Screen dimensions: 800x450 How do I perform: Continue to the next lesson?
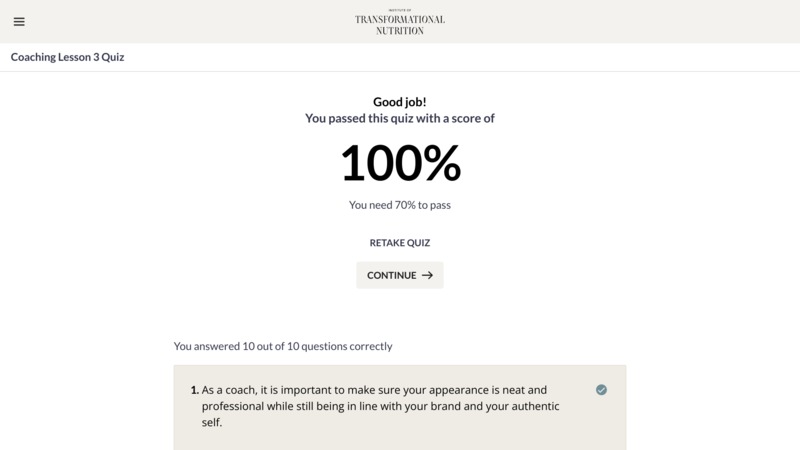coord(400,275)
